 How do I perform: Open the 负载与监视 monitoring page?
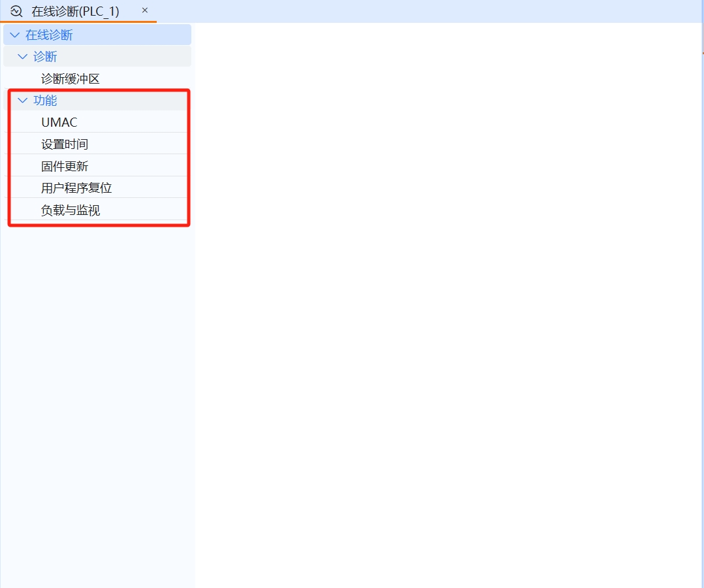tap(70, 210)
